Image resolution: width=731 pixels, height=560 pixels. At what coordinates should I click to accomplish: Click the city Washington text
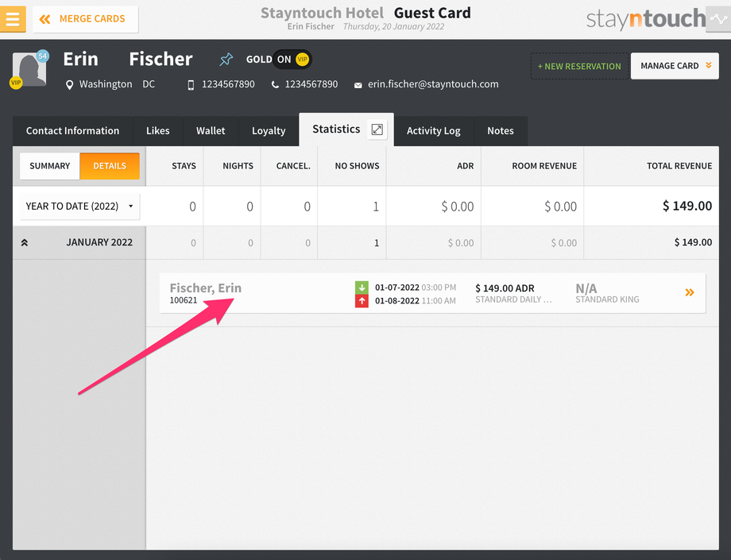tap(106, 84)
